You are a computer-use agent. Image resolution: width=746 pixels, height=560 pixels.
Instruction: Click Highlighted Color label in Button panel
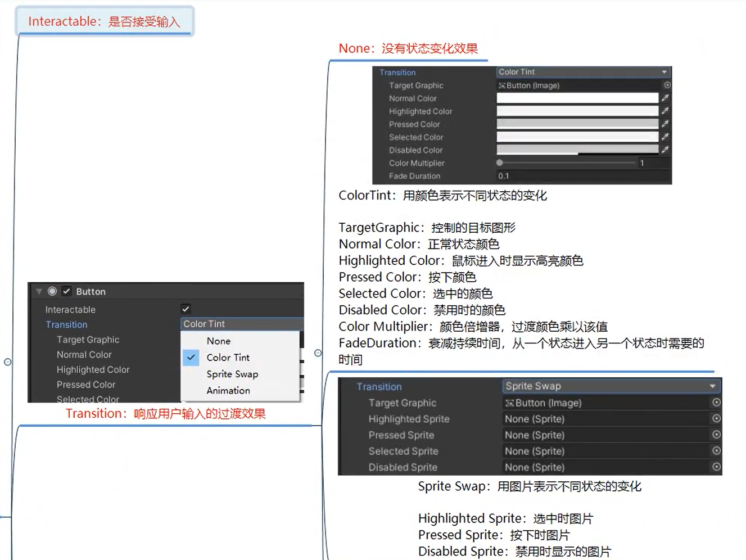[93, 369]
